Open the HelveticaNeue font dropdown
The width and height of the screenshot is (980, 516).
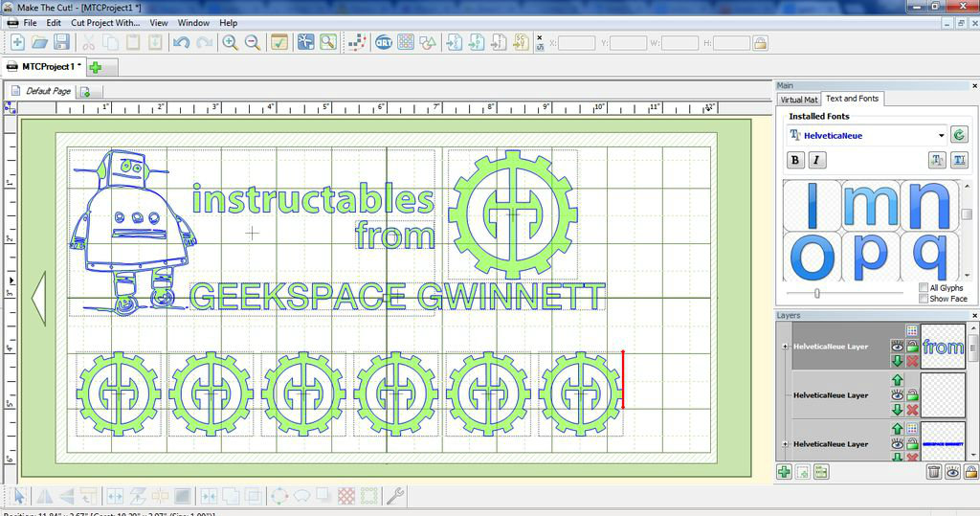941,135
